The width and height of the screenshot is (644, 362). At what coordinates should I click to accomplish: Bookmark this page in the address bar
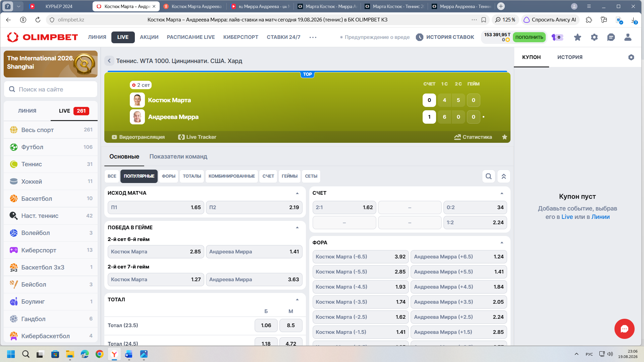point(484,20)
